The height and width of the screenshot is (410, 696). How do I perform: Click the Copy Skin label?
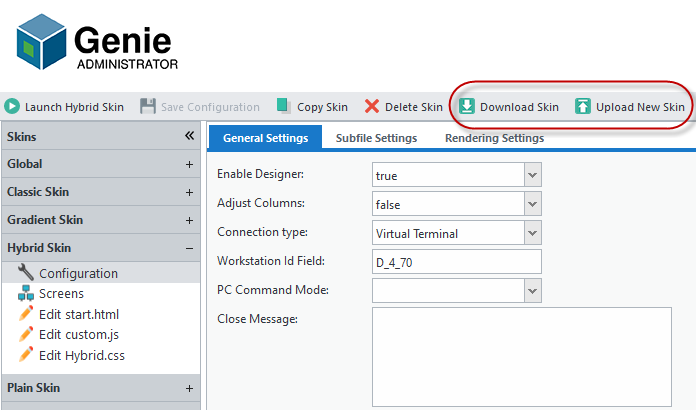tap(322, 107)
